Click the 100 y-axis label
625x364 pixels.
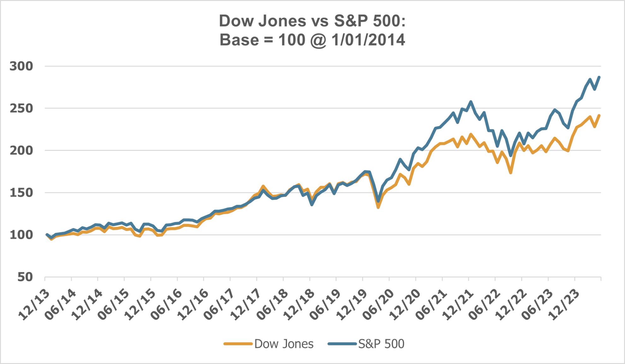click(x=21, y=235)
